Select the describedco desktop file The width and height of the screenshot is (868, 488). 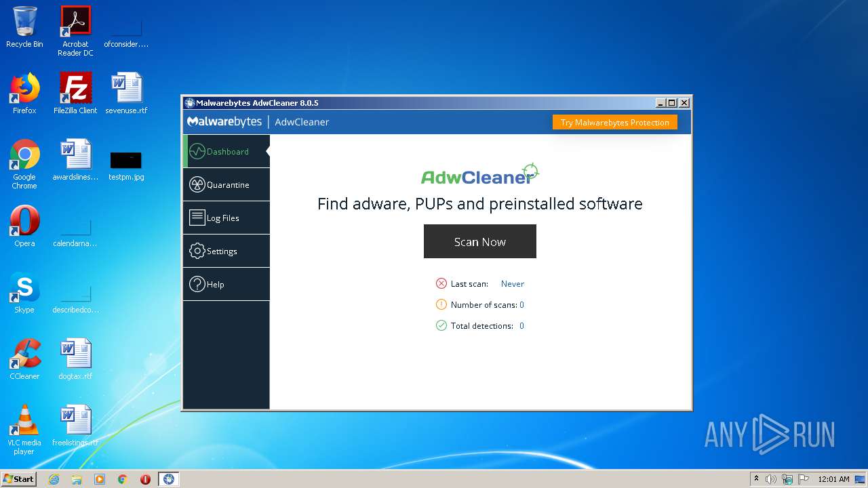tap(75, 298)
